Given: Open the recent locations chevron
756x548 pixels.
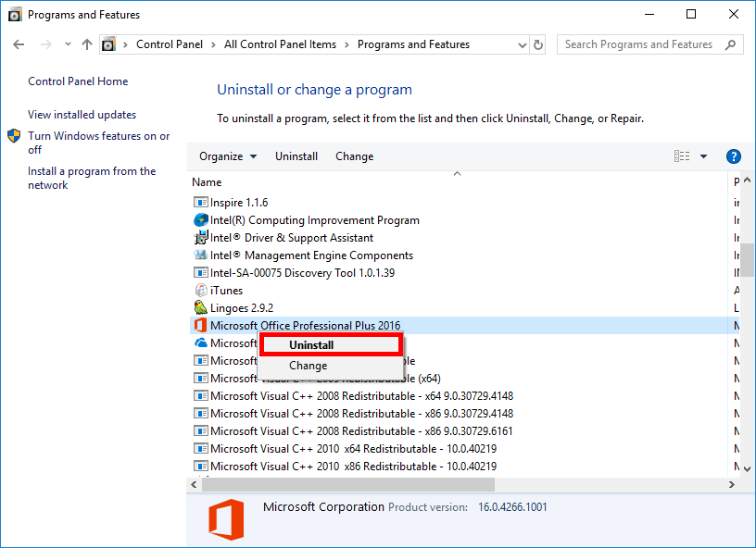Looking at the screenshot, I should point(68,44).
